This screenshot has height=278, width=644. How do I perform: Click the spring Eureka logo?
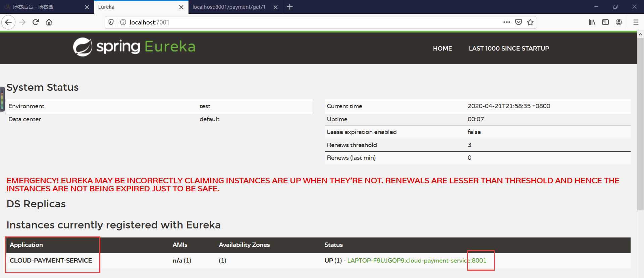134,47
